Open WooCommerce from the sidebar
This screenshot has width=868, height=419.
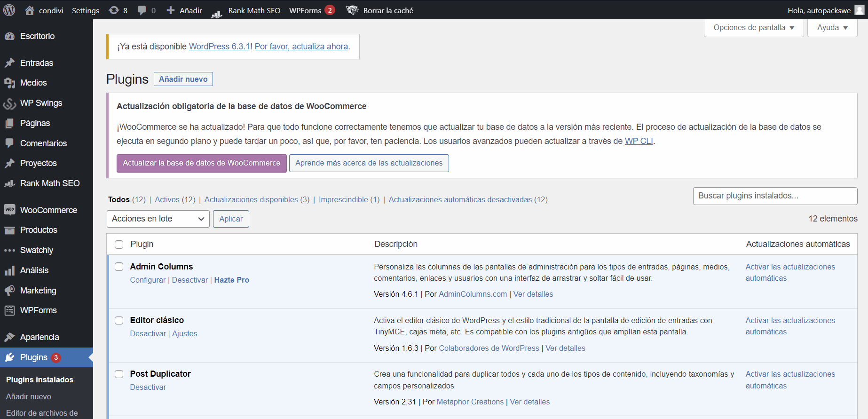(48, 210)
